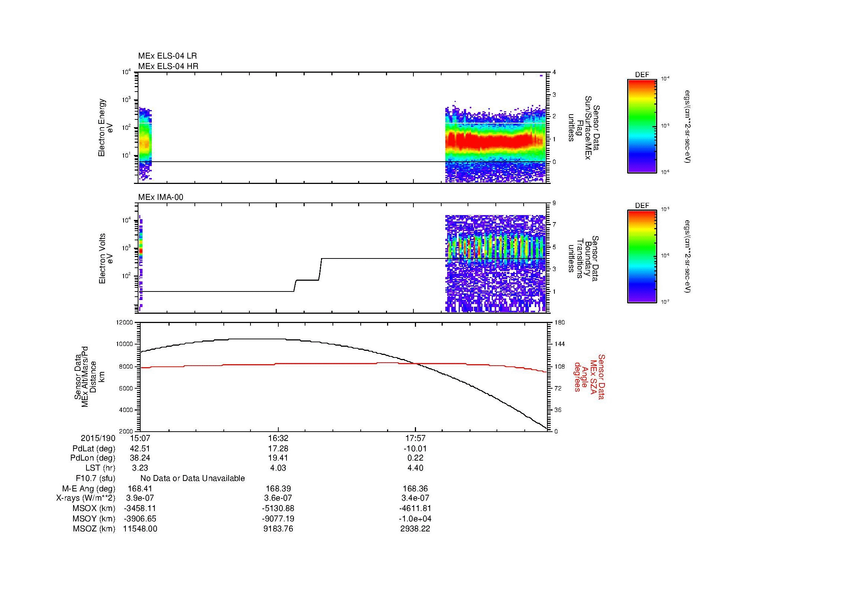Click the 'MEx ELS-04 HR' plot title

click(168, 66)
